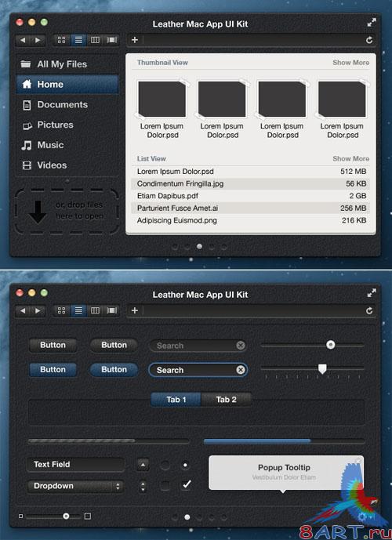This screenshot has height=540, width=392.
Task: Click the striped gray progress bar
Action: click(108, 440)
